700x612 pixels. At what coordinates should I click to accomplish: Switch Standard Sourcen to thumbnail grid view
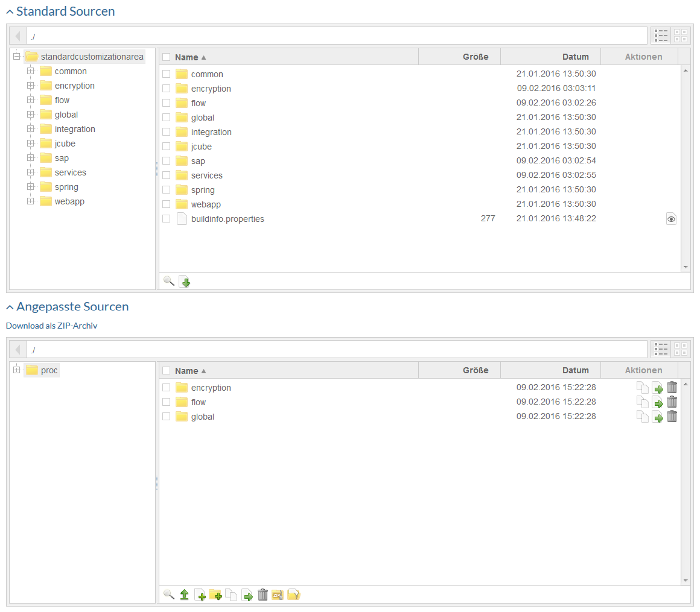point(681,36)
